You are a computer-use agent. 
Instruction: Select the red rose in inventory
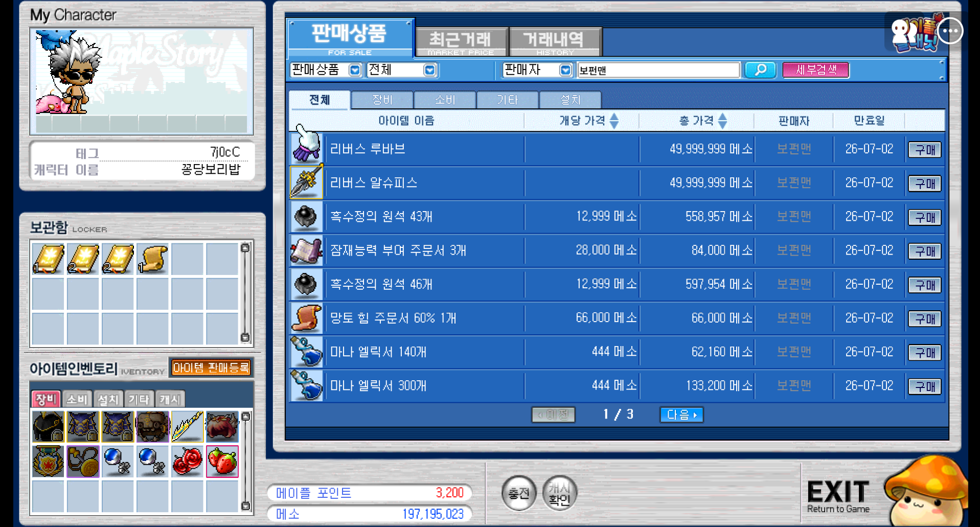(x=187, y=461)
